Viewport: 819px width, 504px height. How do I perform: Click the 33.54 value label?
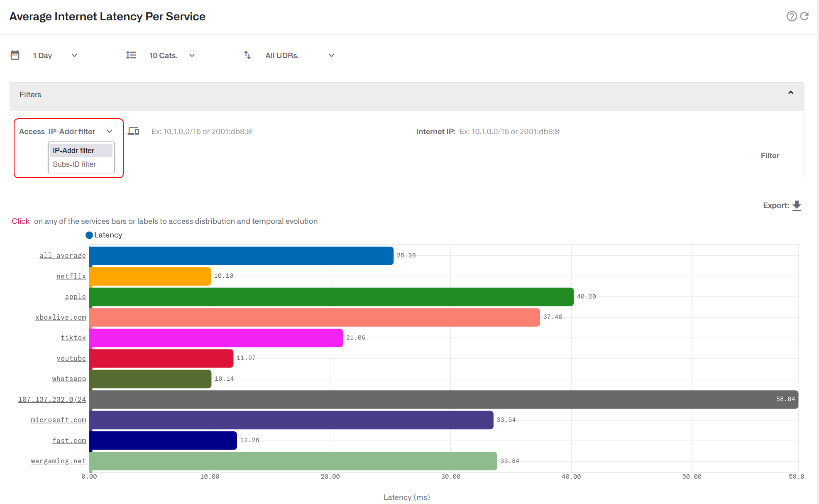click(506, 420)
